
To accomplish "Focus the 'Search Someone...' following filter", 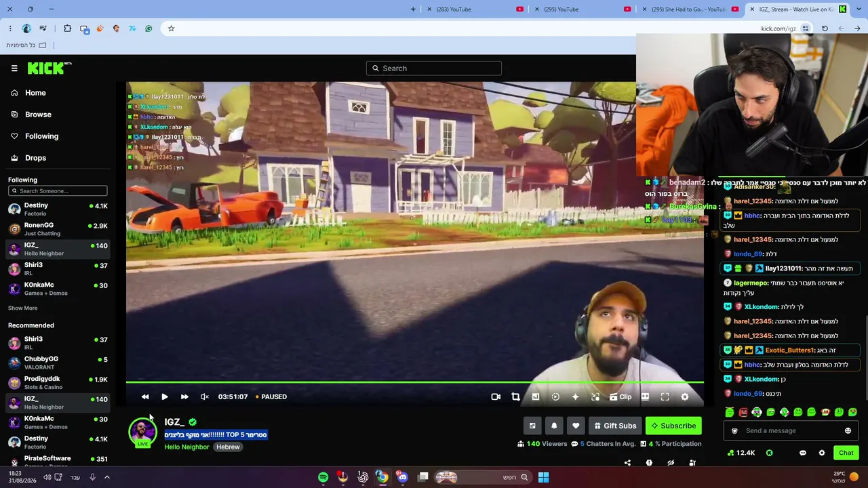I will click(58, 191).
